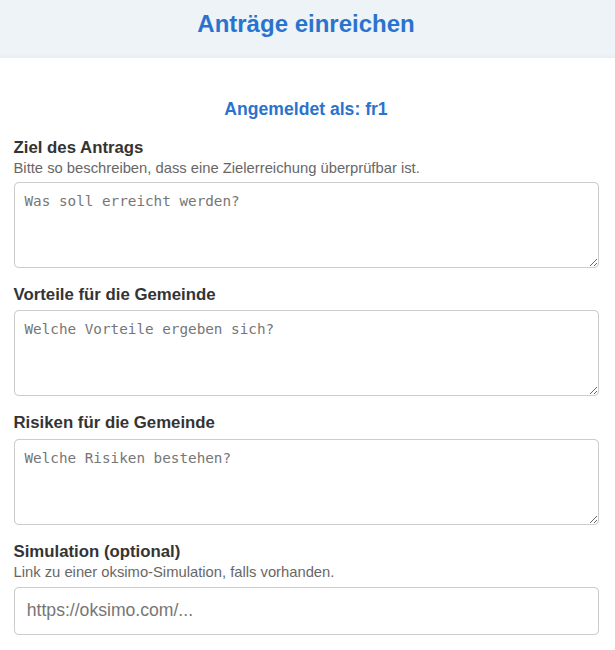This screenshot has height=650, width=615.
Task: Click the username 'fr1' in the login line
Action: (x=376, y=109)
